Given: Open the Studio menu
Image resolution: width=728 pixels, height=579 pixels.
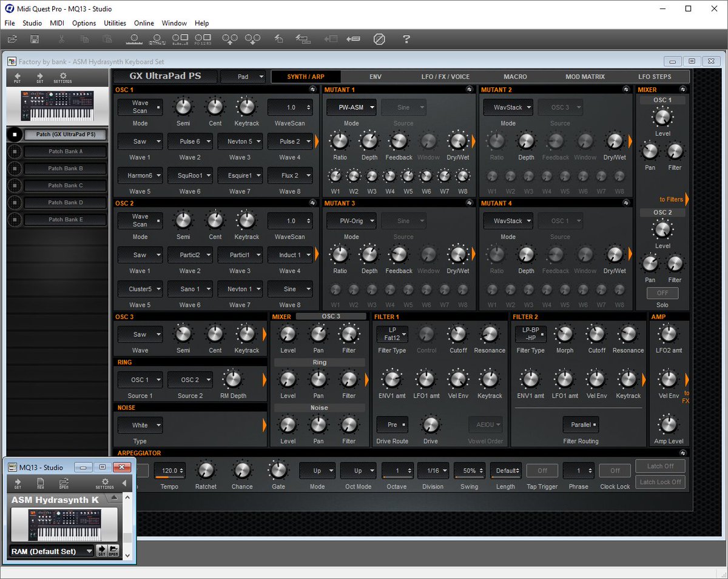Looking at the screenshot, I should [32, 23].
